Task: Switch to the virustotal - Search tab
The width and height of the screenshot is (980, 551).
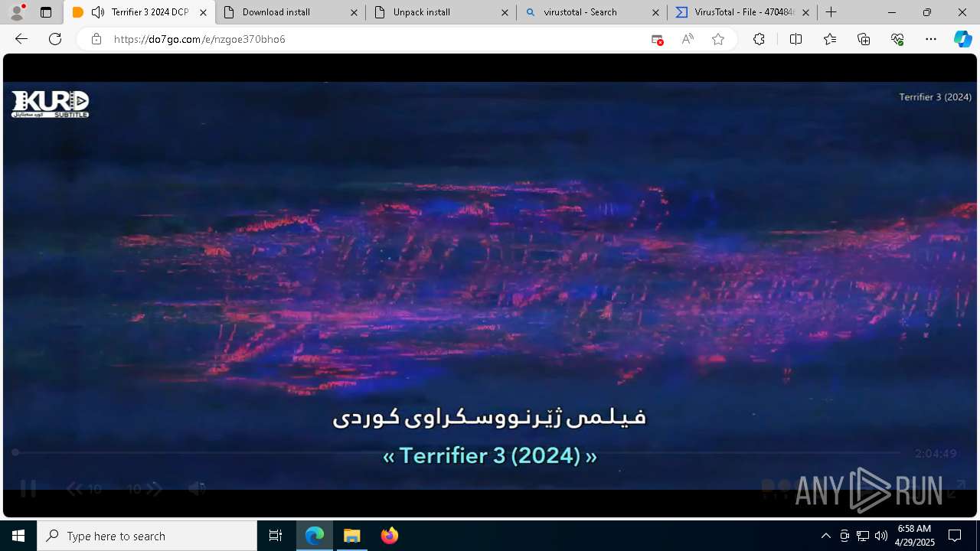Action: pos(591,12)
